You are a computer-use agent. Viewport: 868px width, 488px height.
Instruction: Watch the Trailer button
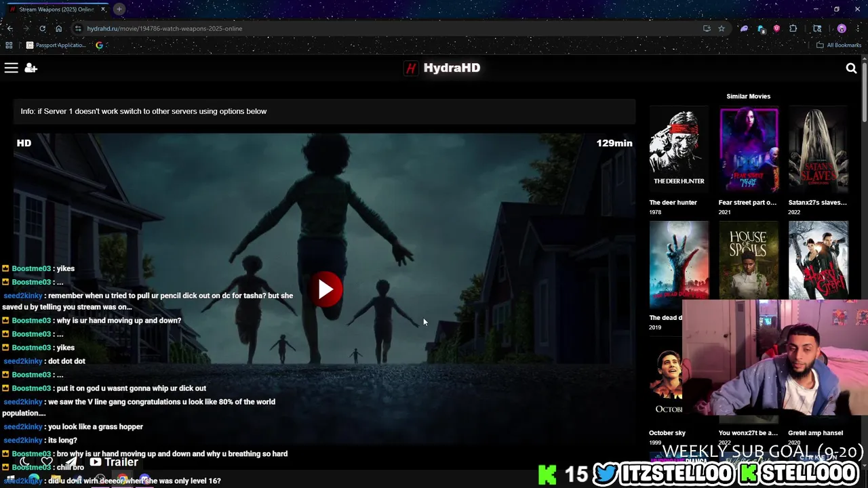[114, 462]
